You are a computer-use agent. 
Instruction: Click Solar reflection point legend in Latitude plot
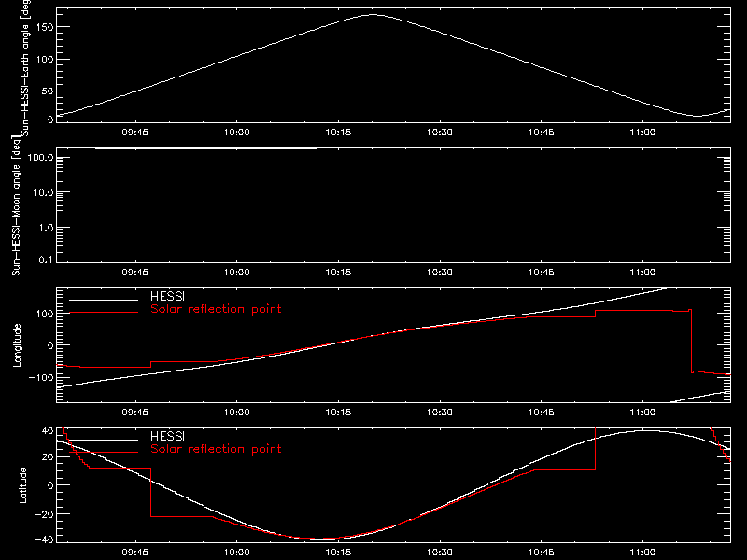click(x=216, y=449)
